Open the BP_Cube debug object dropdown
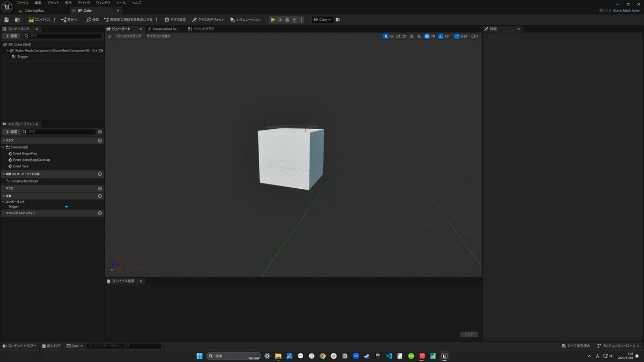 322,20
